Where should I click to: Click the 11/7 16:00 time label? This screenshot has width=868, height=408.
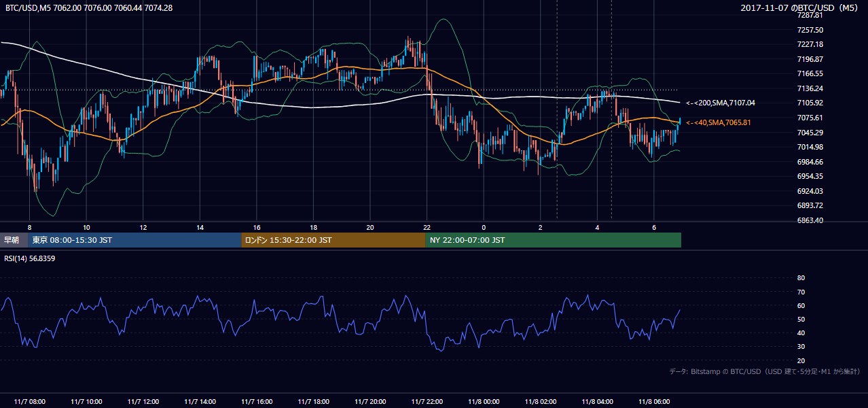(256, 402)
